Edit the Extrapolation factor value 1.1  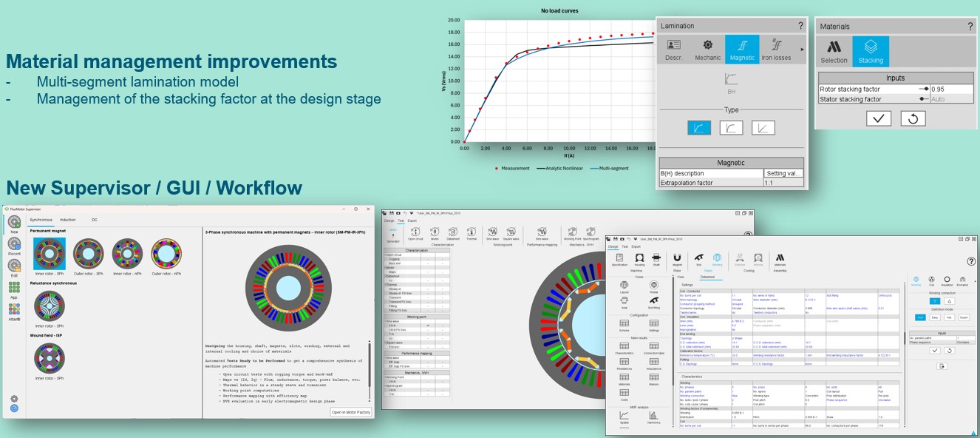click(x=783, y=183)
